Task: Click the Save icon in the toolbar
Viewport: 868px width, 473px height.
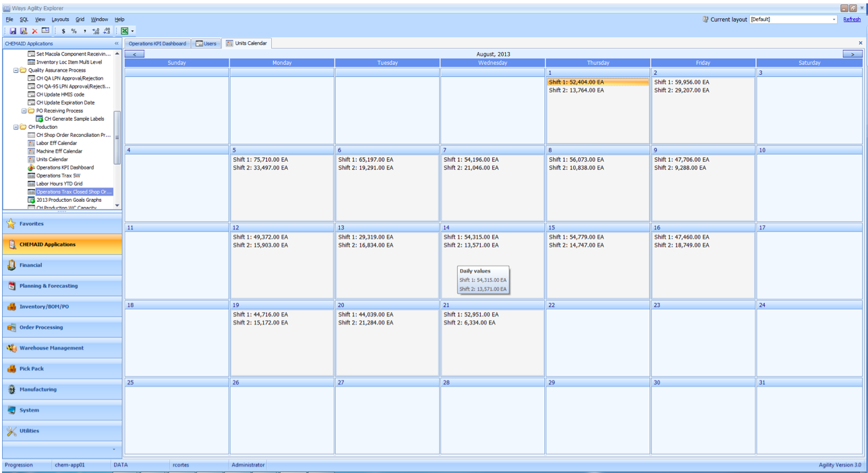Action: [x=13, y=31]
